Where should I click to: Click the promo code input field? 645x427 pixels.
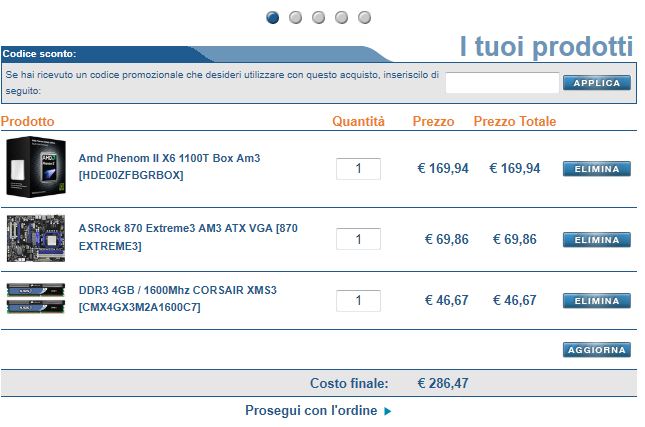point(502,83)
